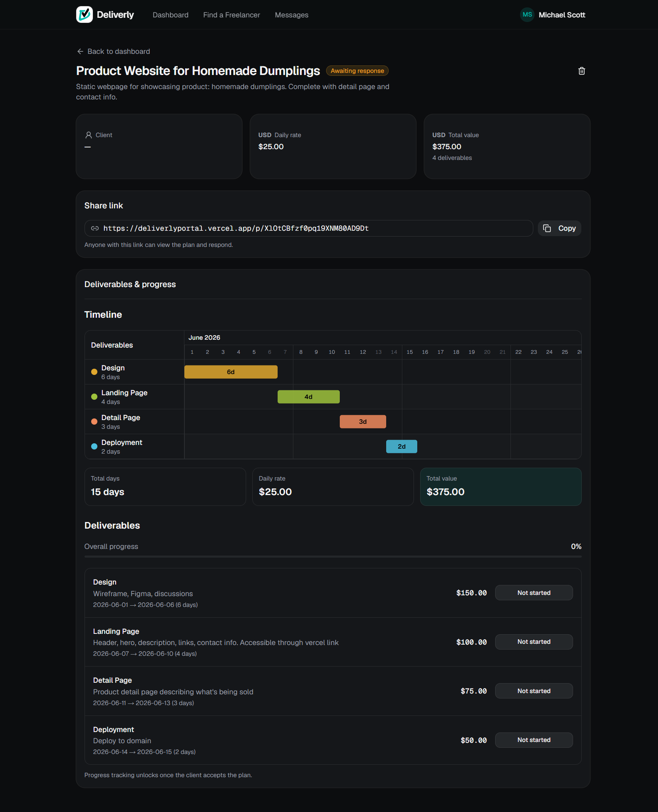Click the $150.00 Design amount
Image resolution: width=658 pixels, height=812 pixels.
click(472, 593)
